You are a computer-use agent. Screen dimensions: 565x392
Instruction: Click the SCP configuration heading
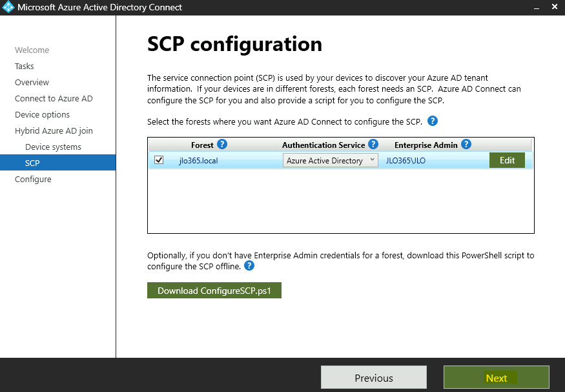(x=234, y=45)
